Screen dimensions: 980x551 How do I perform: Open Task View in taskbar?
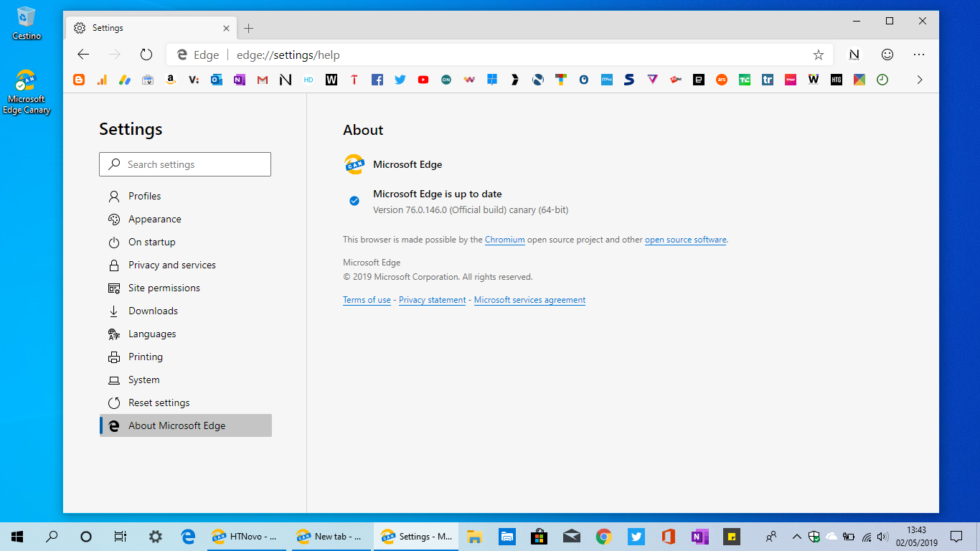coord(121,536)
